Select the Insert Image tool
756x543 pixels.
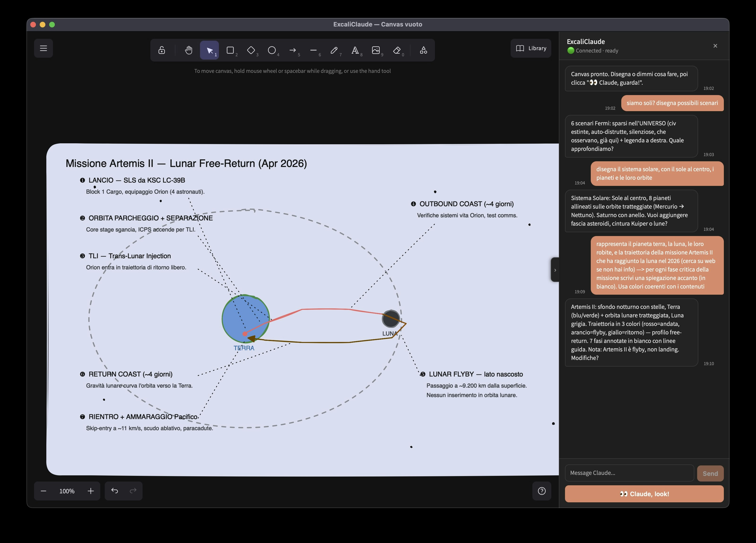click(376, 50)
